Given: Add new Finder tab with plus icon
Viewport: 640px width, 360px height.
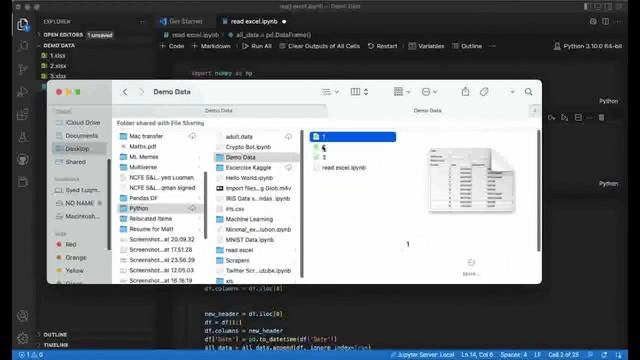Looking at the screenshot, I should pos(535,110).
